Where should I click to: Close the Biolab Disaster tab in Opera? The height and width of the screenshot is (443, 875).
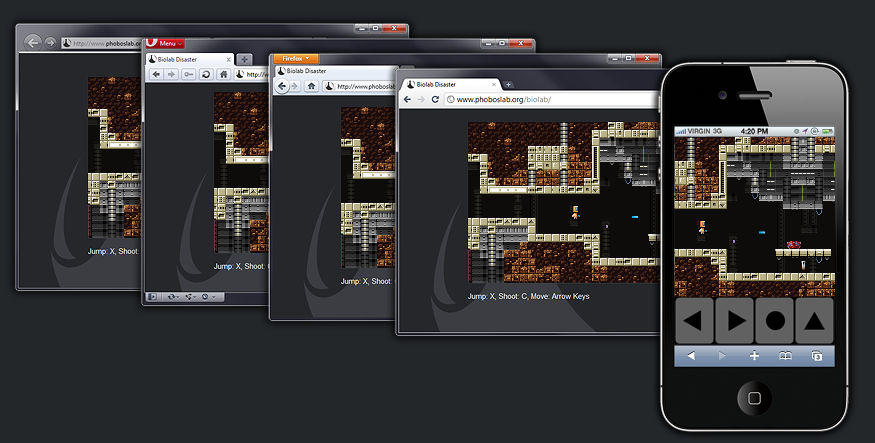[228, 59]
